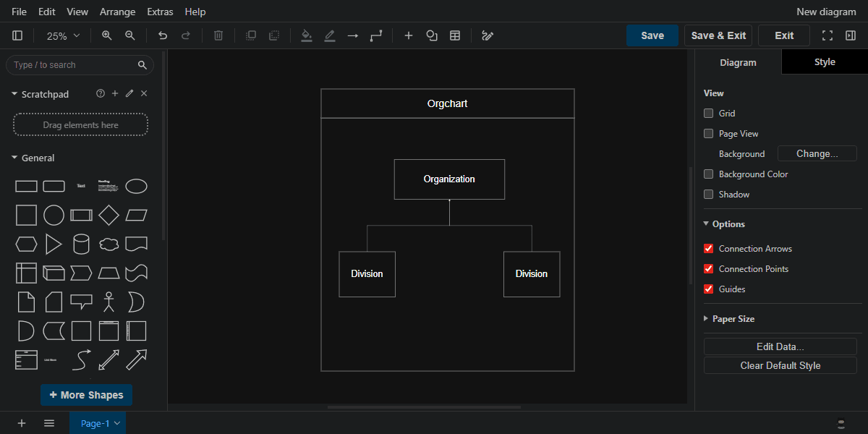The height and width of the screenshot is (434, 868).
Task: Close the Scratchpad section
Action: click(144, 93)
